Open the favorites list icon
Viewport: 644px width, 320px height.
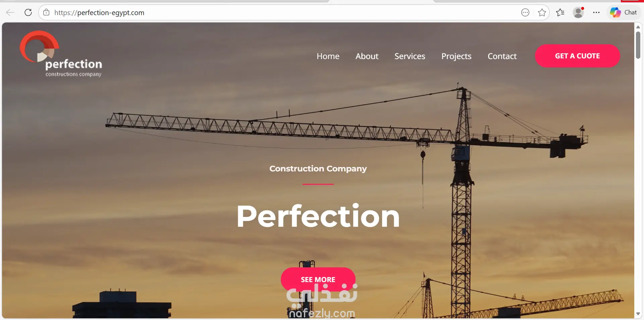click(560, 13)
